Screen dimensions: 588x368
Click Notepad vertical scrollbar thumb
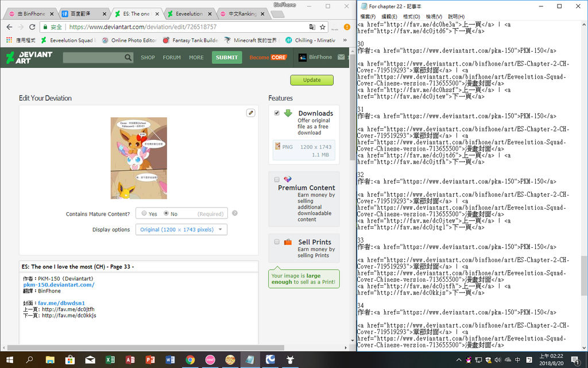(x=584, y=275)
